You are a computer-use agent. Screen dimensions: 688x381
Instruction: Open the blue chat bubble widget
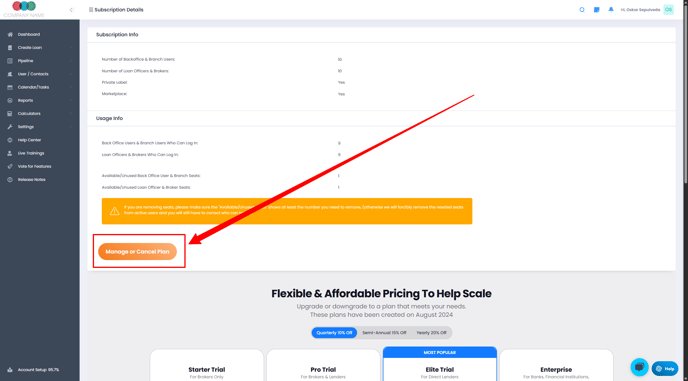click(640, 367)
